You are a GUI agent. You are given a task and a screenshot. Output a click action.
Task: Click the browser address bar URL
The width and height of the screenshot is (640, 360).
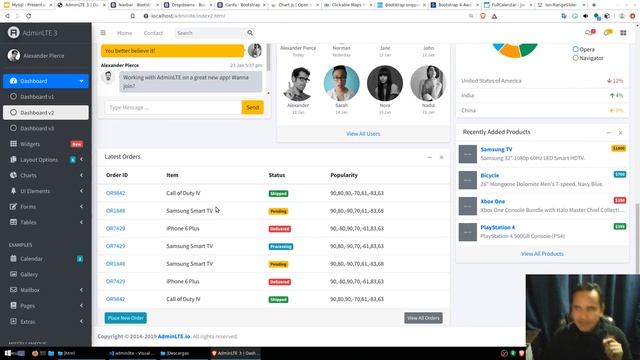point(188,16)
